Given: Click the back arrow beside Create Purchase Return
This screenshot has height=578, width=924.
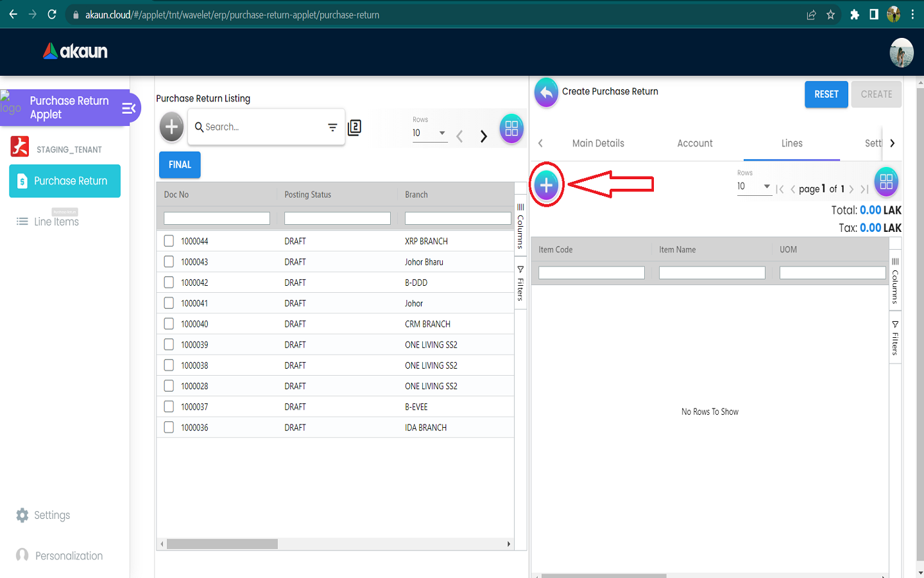Looking at the screenshot, I should pos(546,93).
